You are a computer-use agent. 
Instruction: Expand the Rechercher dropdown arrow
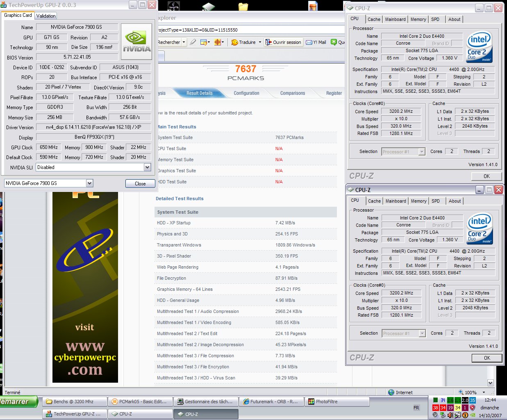[x=184, y=42]
